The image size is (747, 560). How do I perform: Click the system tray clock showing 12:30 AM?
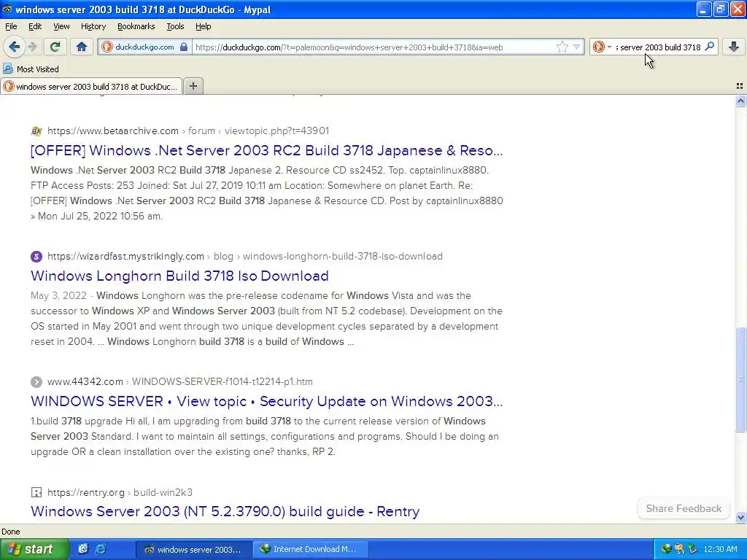(x=720, y=549)
